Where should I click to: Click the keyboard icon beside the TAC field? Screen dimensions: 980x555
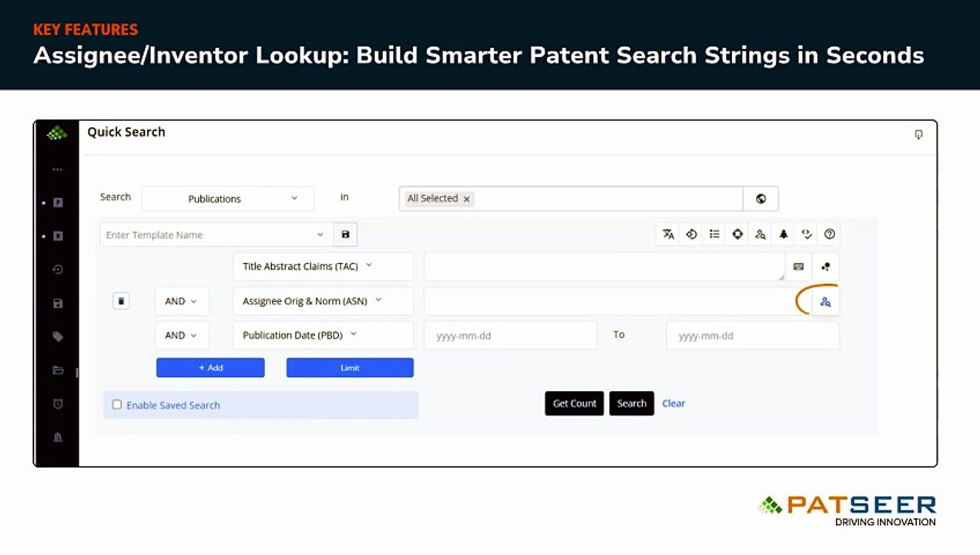(x=798, y=267)
